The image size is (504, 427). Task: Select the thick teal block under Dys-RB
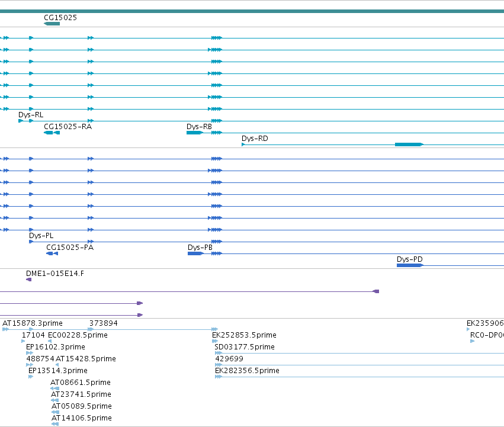pos(195,133)
